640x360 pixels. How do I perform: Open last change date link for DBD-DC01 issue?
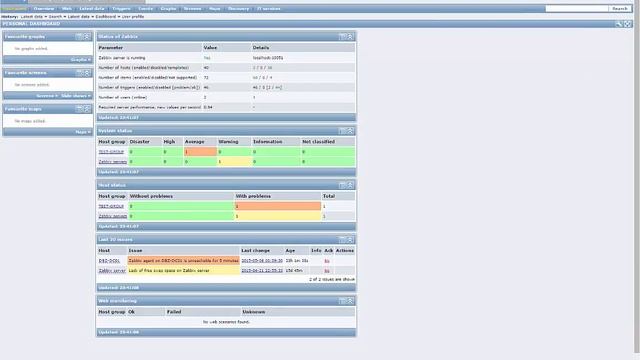tap(262, 261)
